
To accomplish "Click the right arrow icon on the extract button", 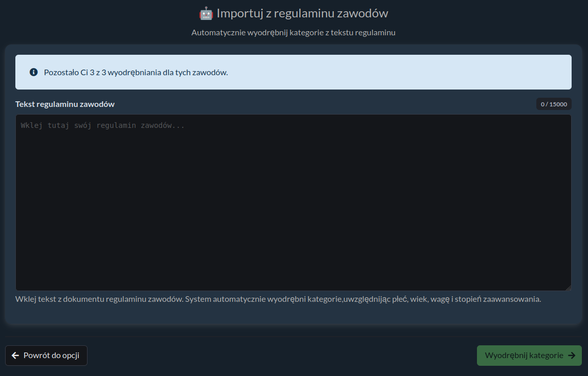I will pyautogui.click(x=572, y=356).
